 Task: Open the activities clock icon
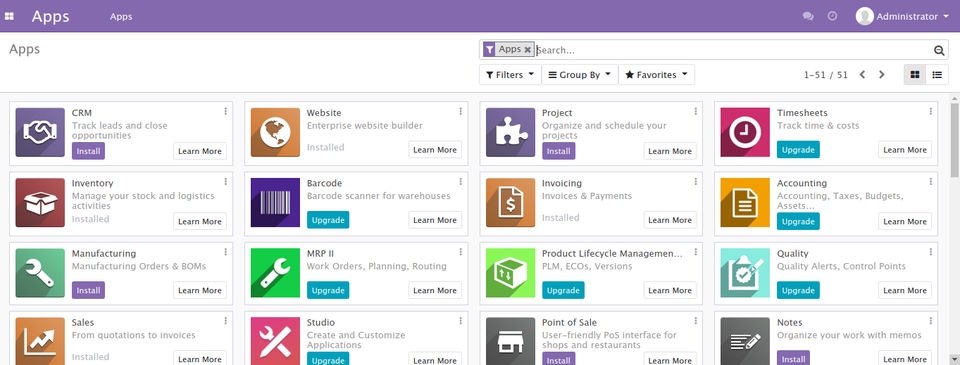pyautogui.click(x=832, y=17)
